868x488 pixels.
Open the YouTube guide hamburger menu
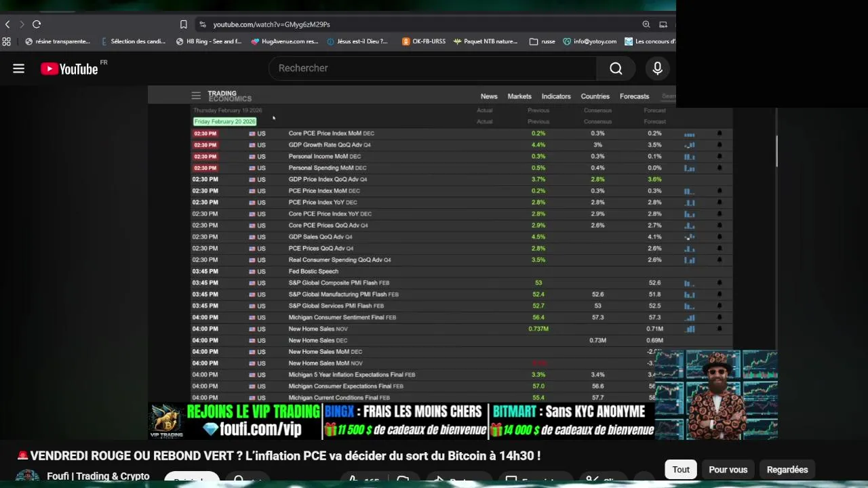pyautogui.click(x=18, y=68)
